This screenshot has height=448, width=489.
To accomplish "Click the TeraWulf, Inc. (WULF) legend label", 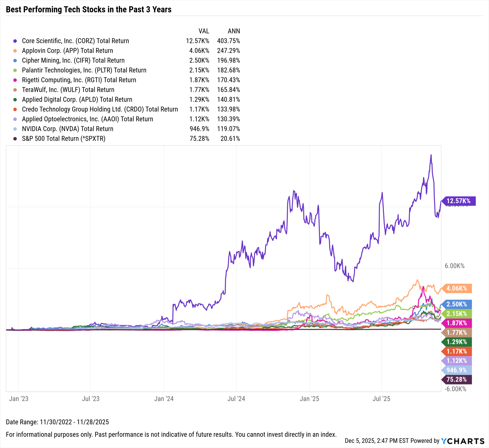I will [x=68, y=90].
